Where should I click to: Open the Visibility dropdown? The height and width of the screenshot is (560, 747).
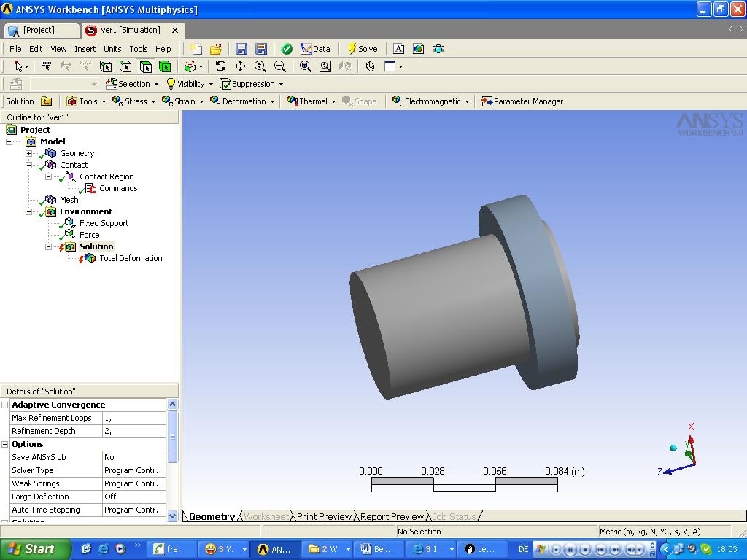pyautogui.click(x=190, y=84)
